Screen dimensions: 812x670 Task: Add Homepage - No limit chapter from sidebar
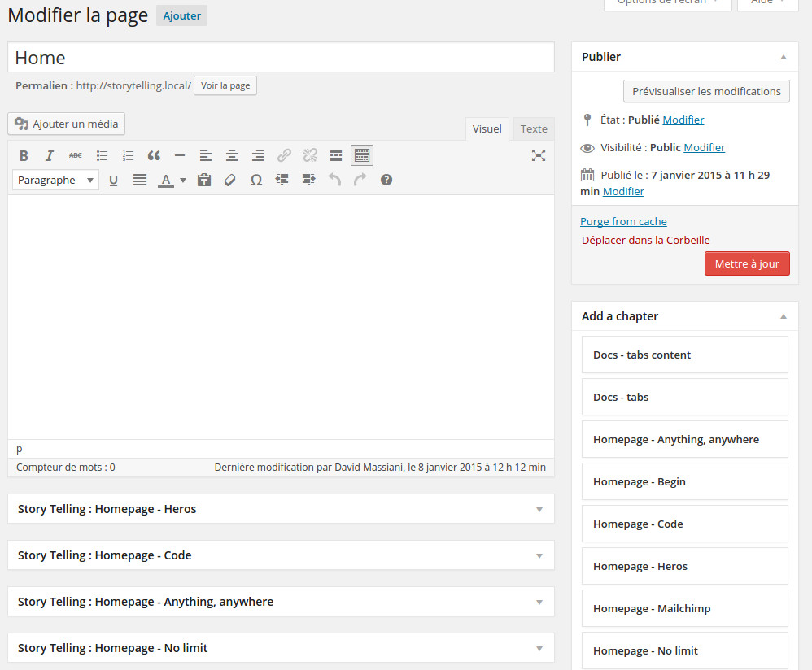click(x=684, y=650)
